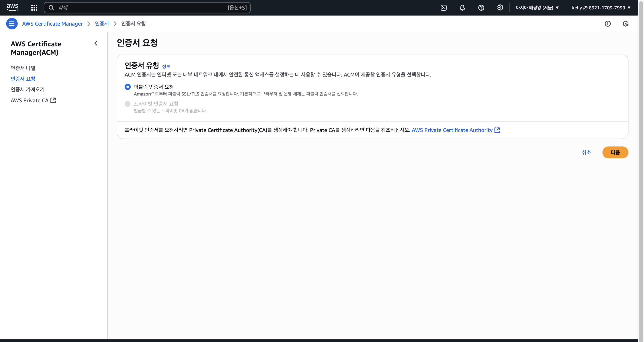Open the settings gear icon
This screenshot has width=644, height=342.
coord(500,7)
